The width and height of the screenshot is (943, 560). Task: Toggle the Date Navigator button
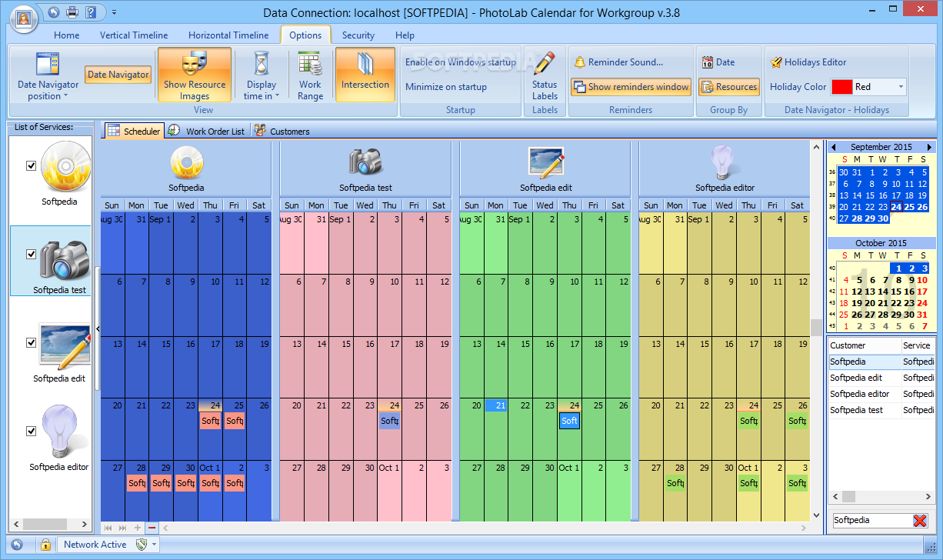click(118, 75)
